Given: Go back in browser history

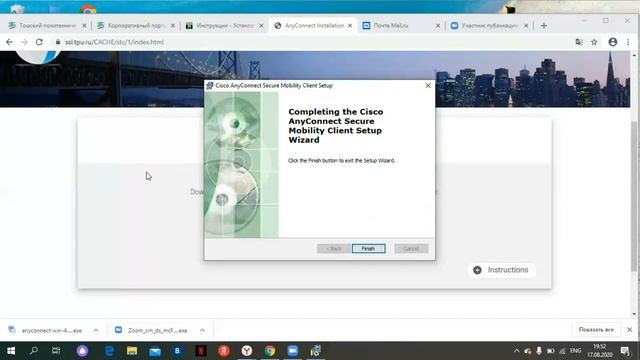Looking at the screenshot, I should click(9, 42).
